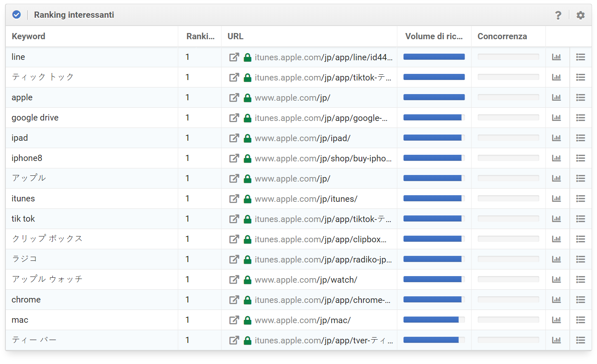The height and width of the screenshot is (364, 597).
Task: Click the competition bar for apple
Action: [508, 97]
